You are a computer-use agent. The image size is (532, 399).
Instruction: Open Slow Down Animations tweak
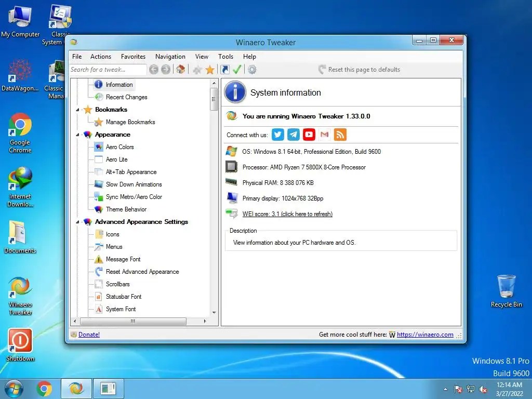(134, 184)
